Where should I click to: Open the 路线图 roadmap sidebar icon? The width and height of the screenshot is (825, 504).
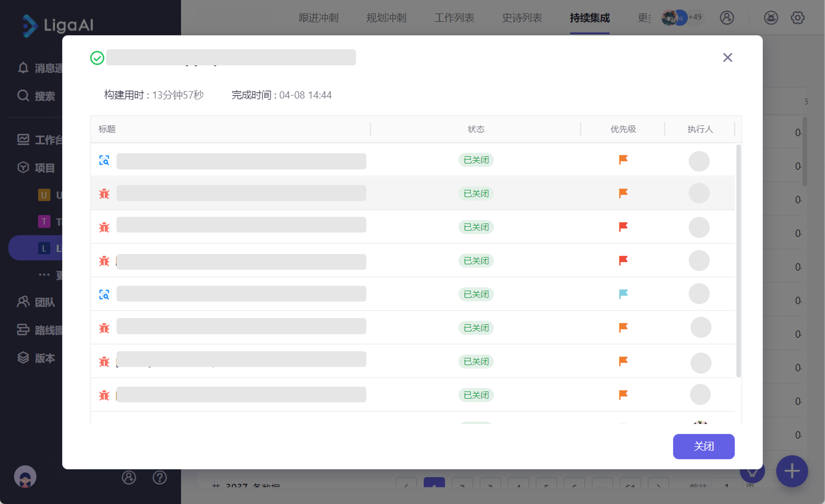[x=22, y=330]
